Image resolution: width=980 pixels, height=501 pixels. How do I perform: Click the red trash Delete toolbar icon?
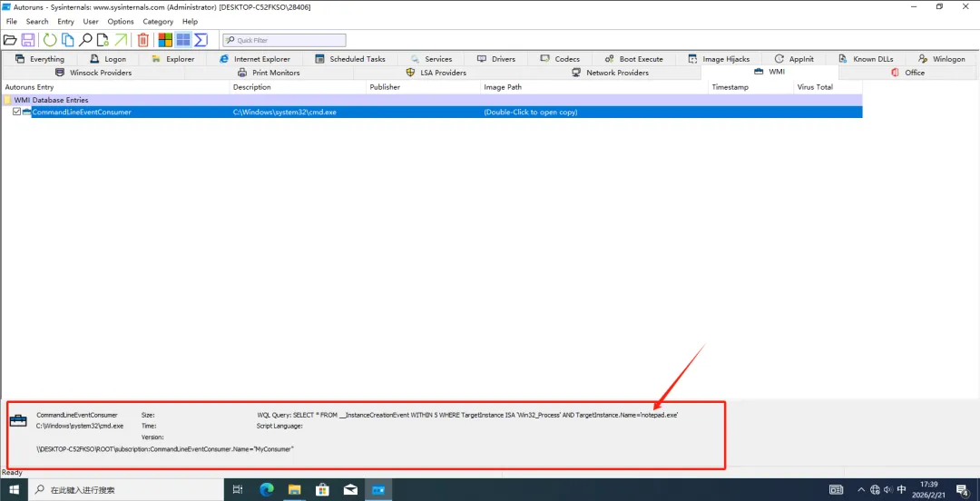tap(143, 40)
